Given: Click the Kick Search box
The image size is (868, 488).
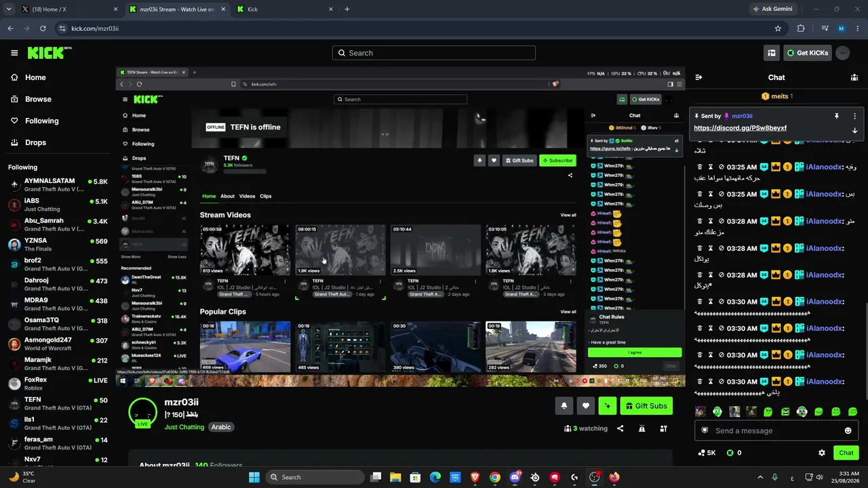Looking at the screenshot, I should click(434, 53).
